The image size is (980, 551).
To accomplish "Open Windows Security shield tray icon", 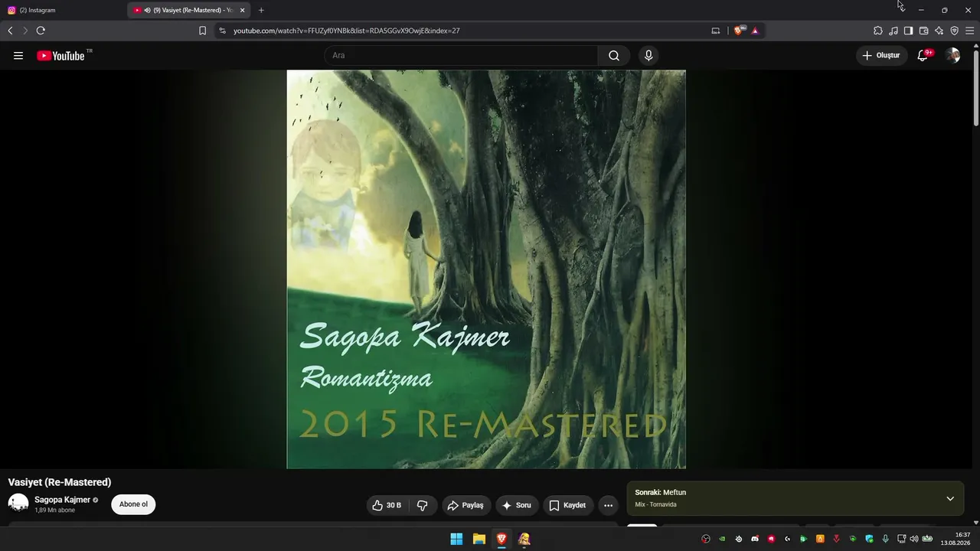I will [x=869, y=539].
